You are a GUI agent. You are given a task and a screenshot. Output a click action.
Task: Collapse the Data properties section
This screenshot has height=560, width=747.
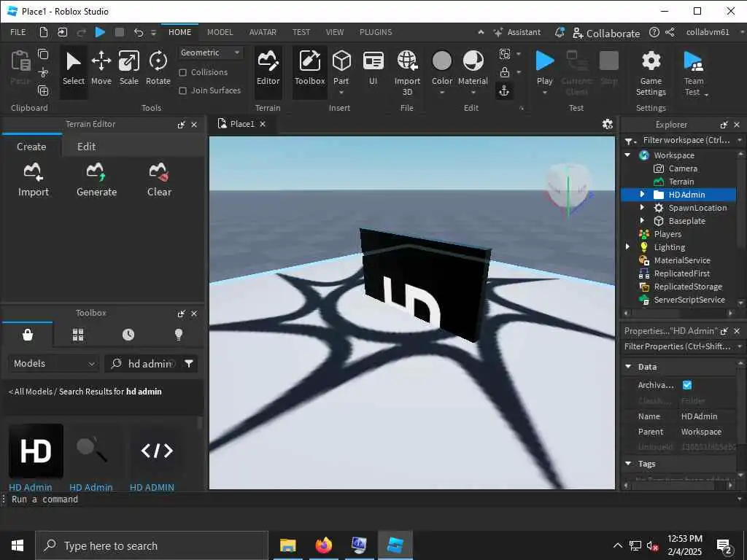click(628, 367)
